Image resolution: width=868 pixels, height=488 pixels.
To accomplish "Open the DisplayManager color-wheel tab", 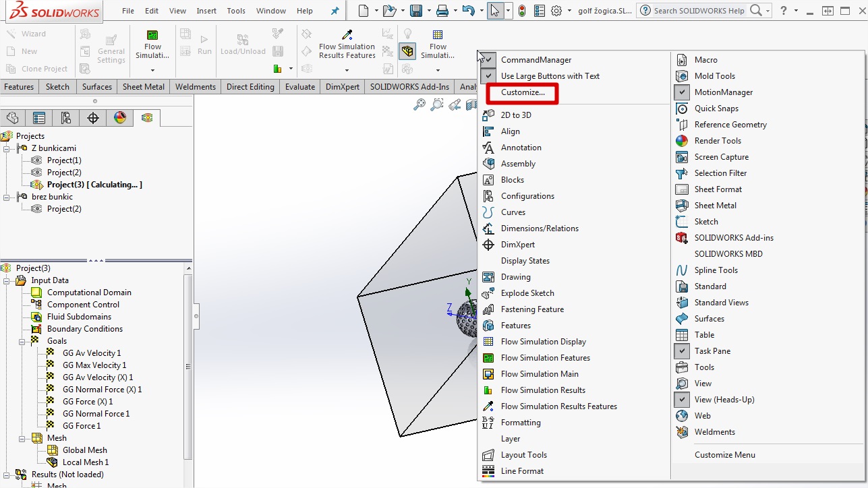I will (x=119, y=118).
